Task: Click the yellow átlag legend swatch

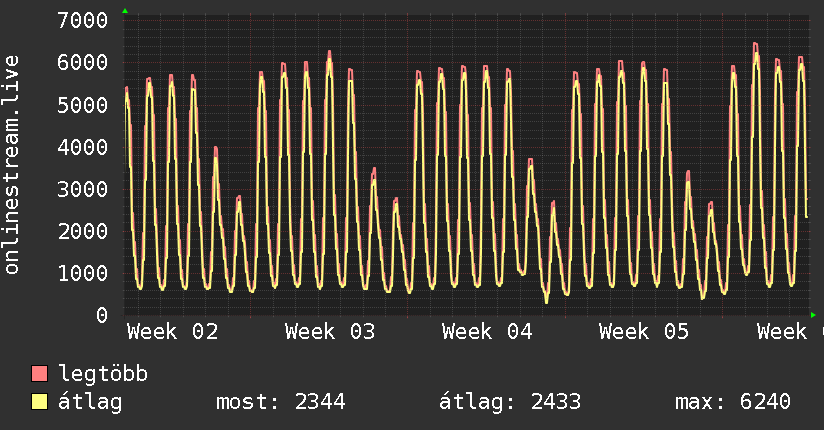Action: (x=40, y=403)
